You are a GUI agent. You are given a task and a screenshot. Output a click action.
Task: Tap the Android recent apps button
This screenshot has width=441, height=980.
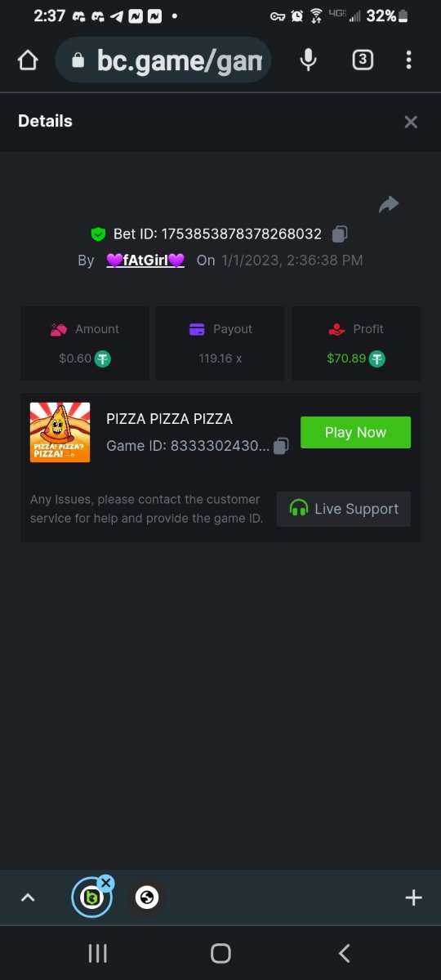coord(97,953)
